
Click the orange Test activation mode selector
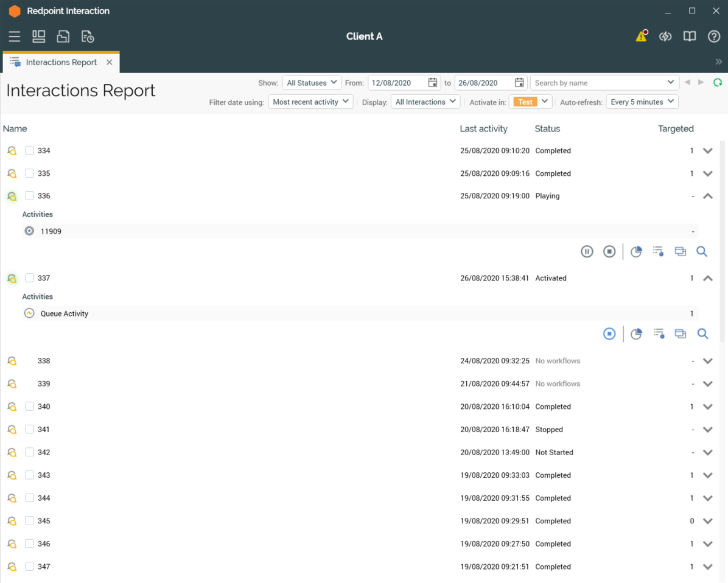tap(531, 102)
